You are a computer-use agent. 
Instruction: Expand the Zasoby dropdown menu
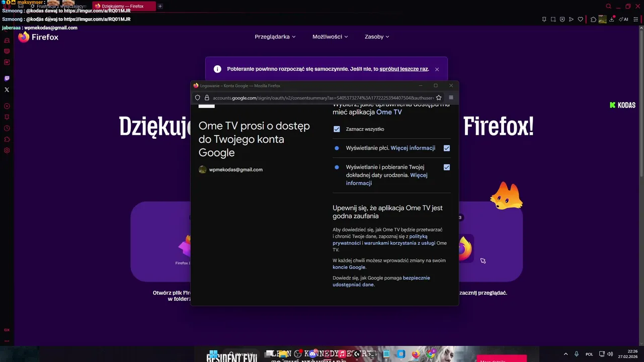coord(377,37)
